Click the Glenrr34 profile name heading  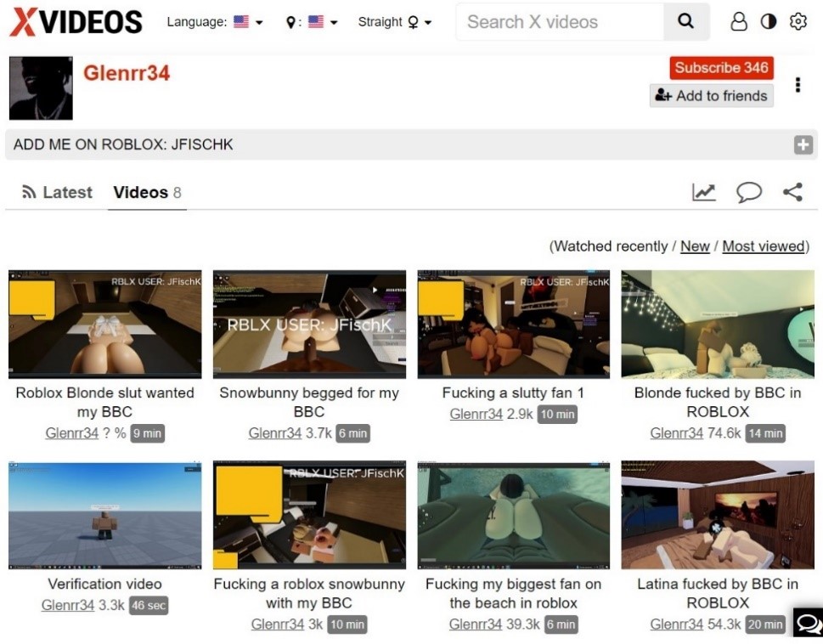coord(127,73)
